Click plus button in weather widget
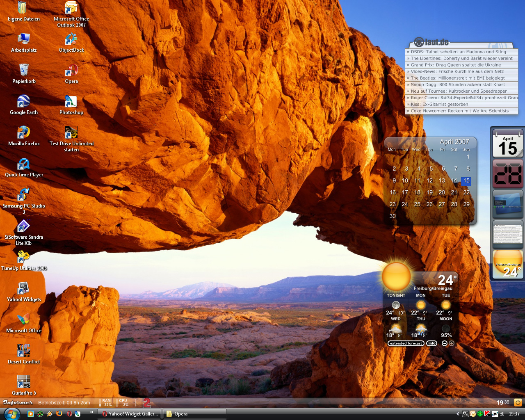Image resolution: width=525 pixels, height=420 pixels. (452, 343)
